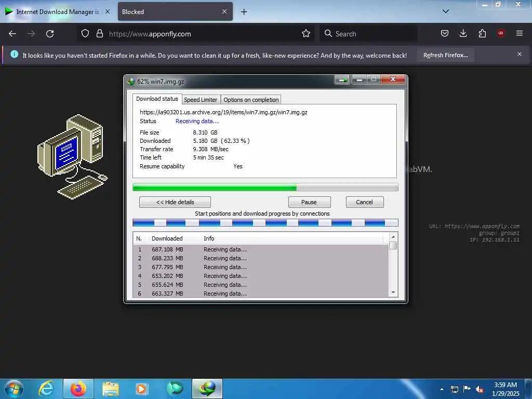Switch to the Speed Limiter tab
532x399 pixels.
click(201, 100)
